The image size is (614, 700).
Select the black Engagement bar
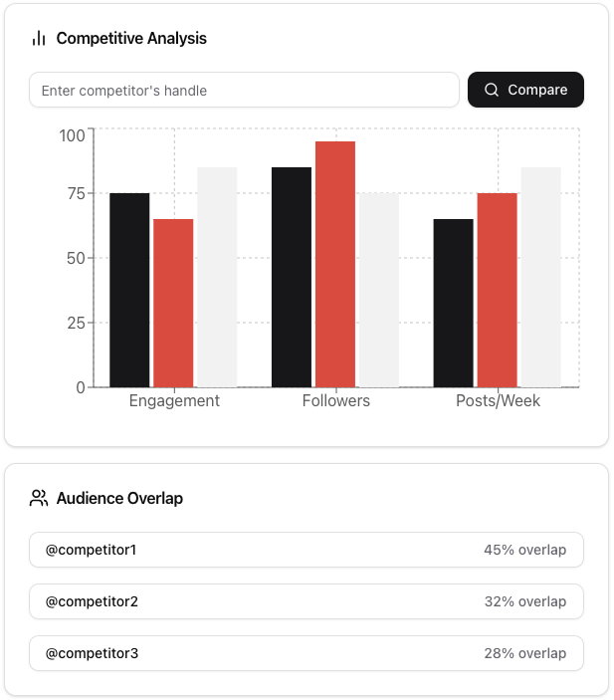129,290
